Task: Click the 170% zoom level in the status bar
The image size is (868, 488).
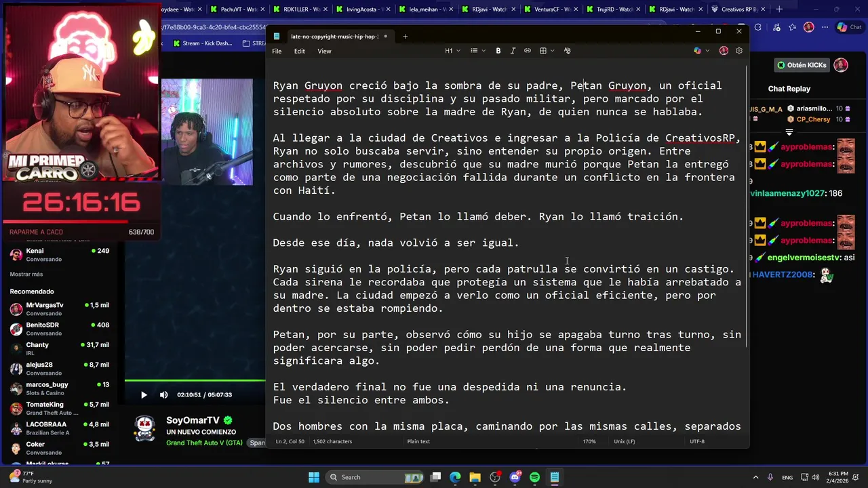Action: pos(589,441)
